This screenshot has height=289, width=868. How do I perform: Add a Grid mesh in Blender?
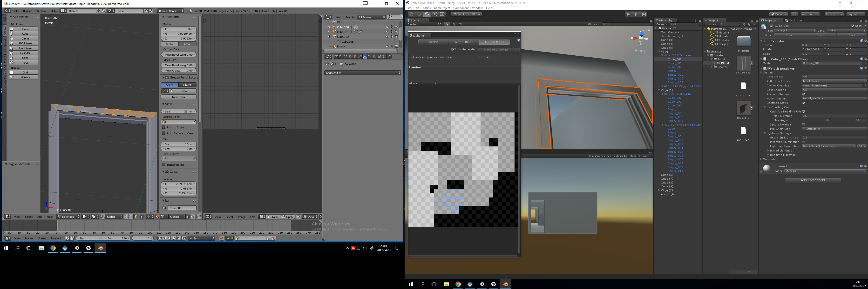[24, 72]
